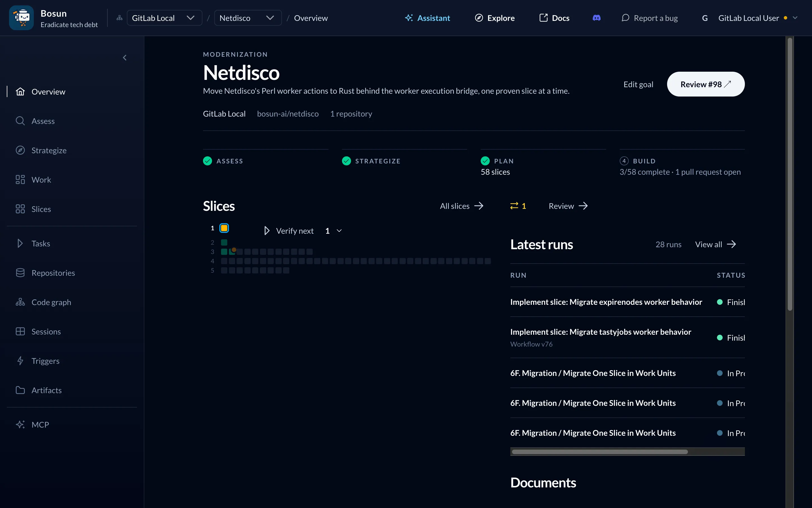Collapse the sidebar with the chevron
Viewport: 812px width, 508px height.
tap(125, 58)
